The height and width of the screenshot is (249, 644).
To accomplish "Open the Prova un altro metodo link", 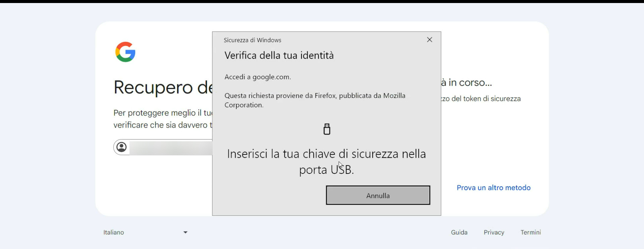I will [493, 188].
